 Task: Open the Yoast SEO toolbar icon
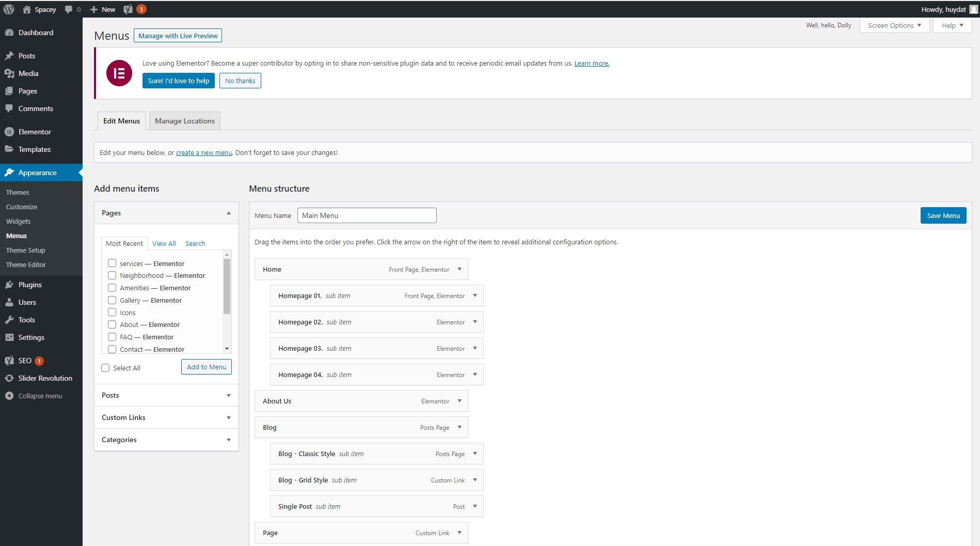[x=128, y=9]
